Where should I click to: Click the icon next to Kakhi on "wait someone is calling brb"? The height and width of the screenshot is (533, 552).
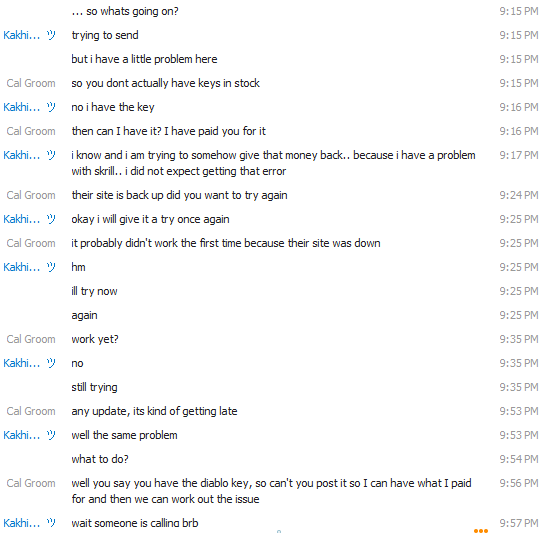pos(51,523)
